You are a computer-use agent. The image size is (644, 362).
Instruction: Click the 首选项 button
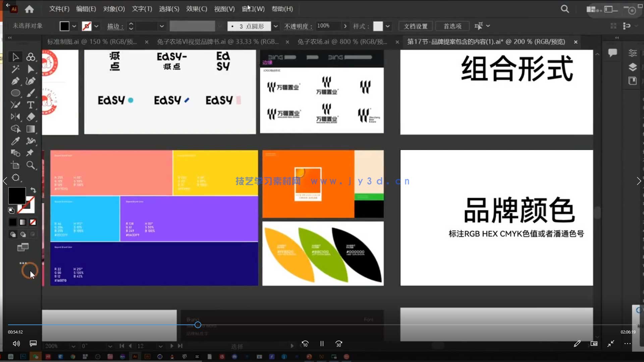point(452,26)
